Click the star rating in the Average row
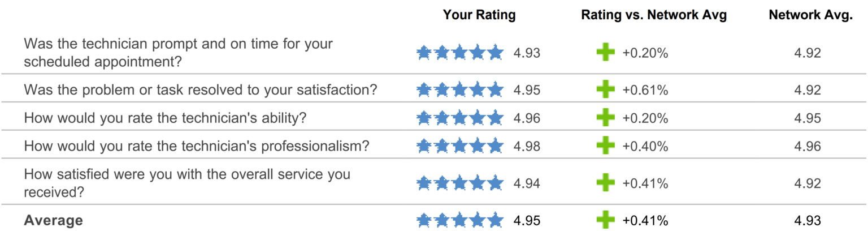Screen dimensions: 868x231 pyautogui.click(x=460, y=220)
